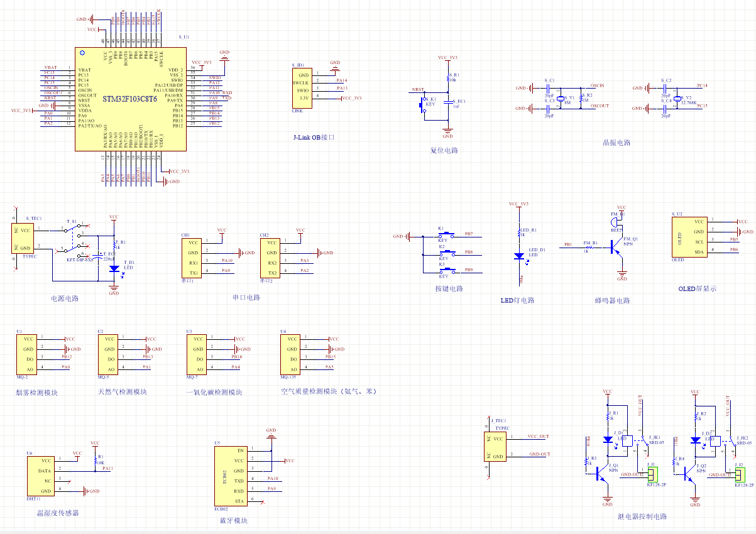
Task: Select the S_R2 1M resistor
Action: pyautogui.click(x=581, y=97)
